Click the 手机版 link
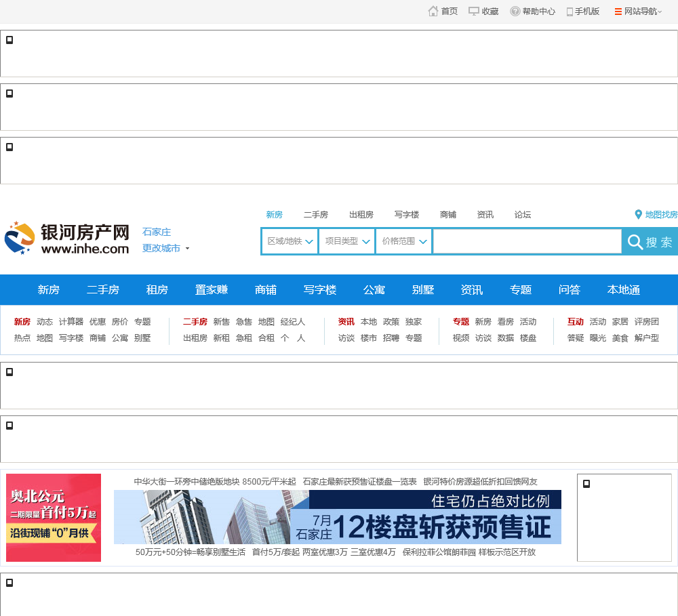This screenshot has height=616, width=678. pyautogui.click(x=587, y=12)
